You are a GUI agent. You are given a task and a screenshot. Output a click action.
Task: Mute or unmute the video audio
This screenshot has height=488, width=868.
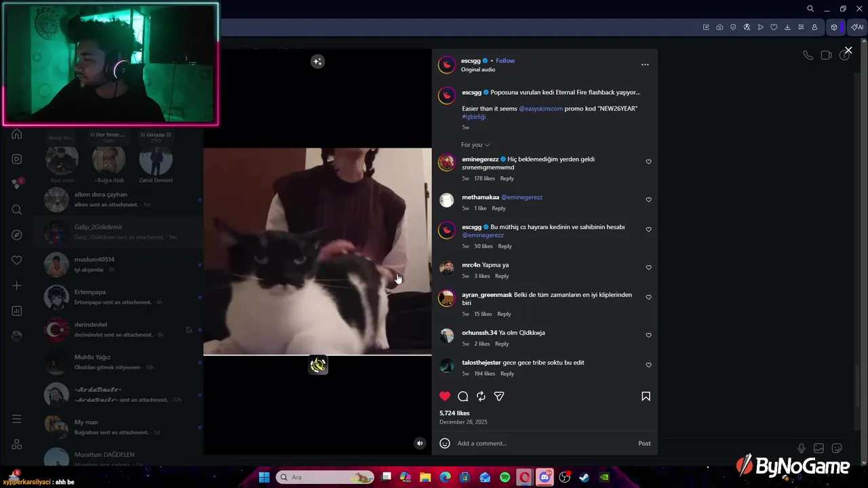pos(420,443)
